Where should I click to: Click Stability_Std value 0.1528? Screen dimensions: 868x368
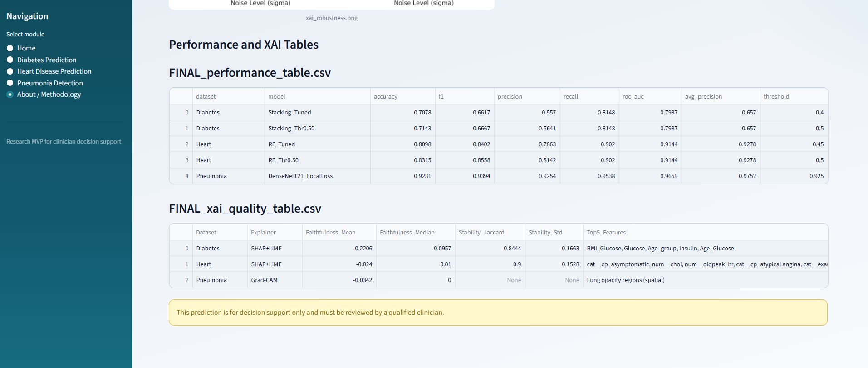click(x=554, y=264)
